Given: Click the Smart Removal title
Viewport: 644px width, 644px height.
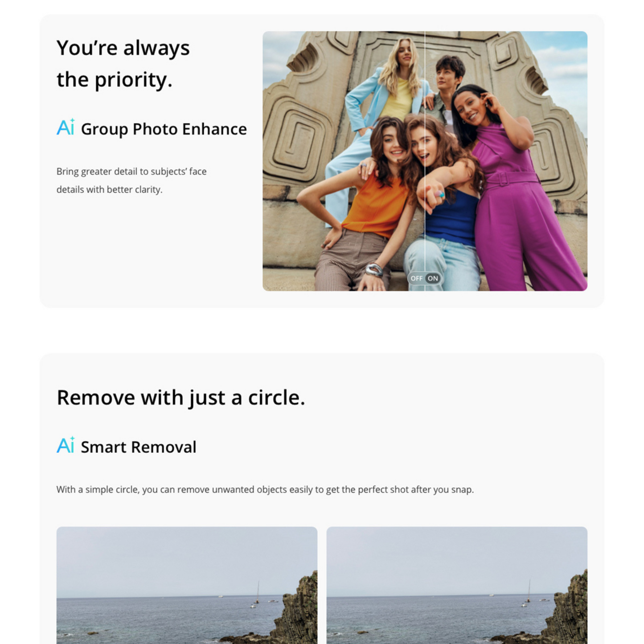Looking at the screenshot, I should [x=138, y=447].
